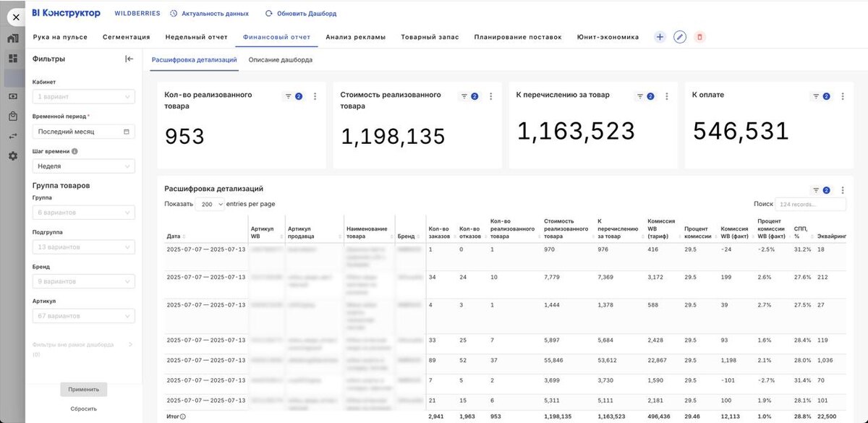
Task: Click the Применить button
Action: [x=84, y=389]
